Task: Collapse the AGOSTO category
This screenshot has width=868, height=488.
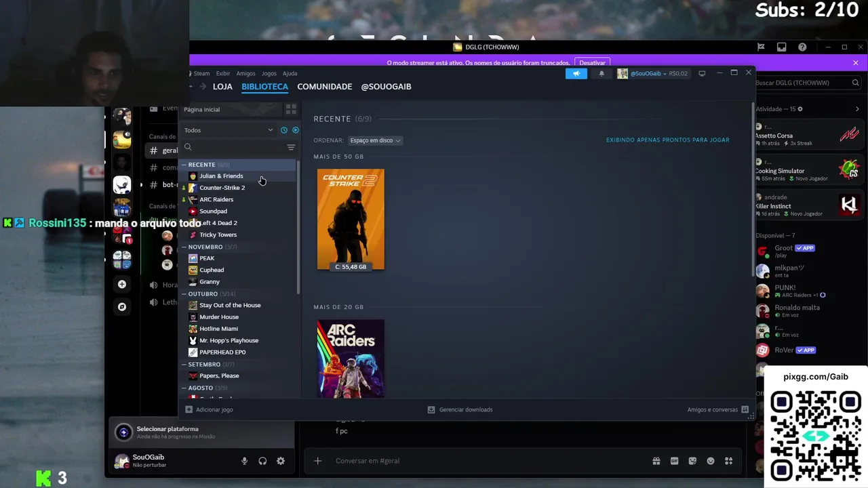Action: click(x=183, y=388)
